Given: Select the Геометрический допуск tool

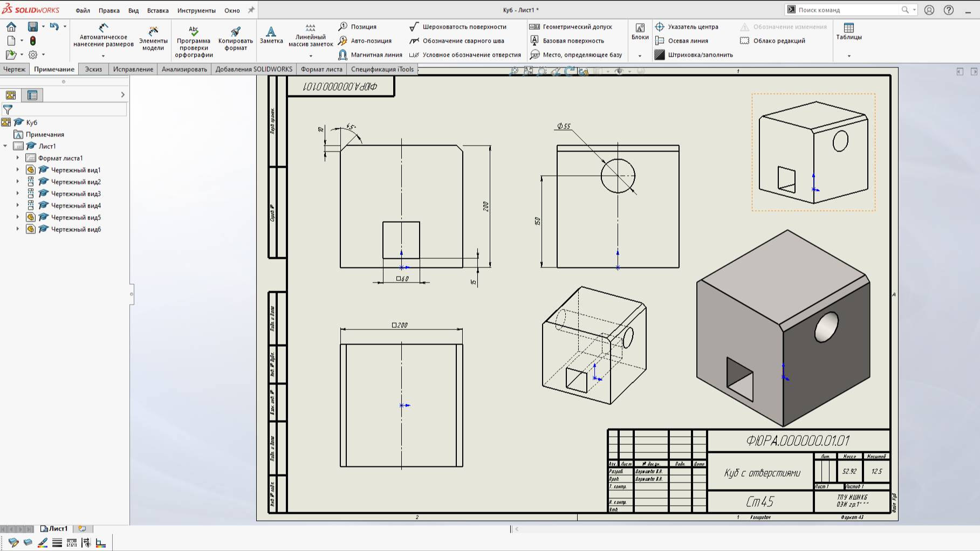Looking at the screenshot, I should 534,26.
